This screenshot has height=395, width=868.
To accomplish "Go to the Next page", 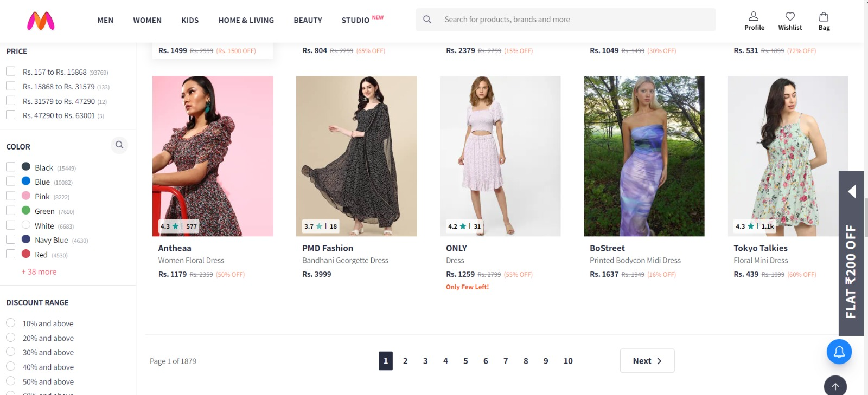I will click(647, 361).
